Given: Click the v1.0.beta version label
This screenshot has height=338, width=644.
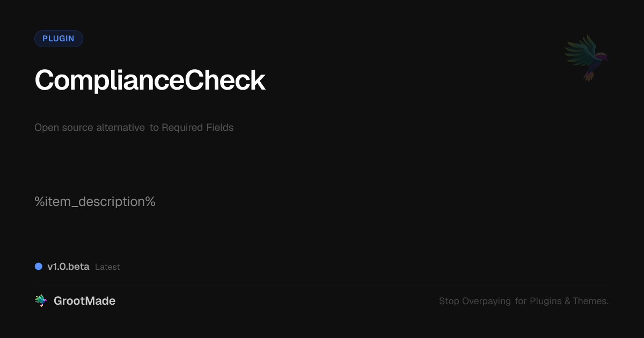Looking at the screenshot, I should (68, 267).
